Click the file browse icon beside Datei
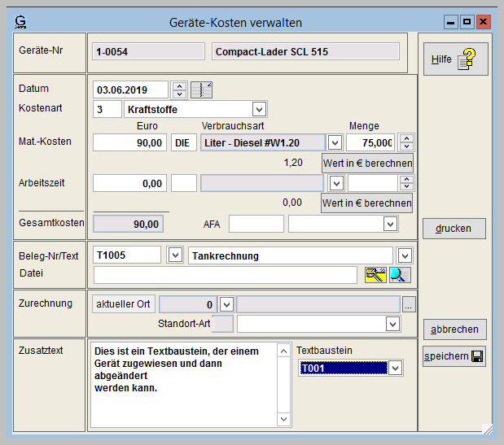Screen dimensions: 504x445 coord(375,275)
